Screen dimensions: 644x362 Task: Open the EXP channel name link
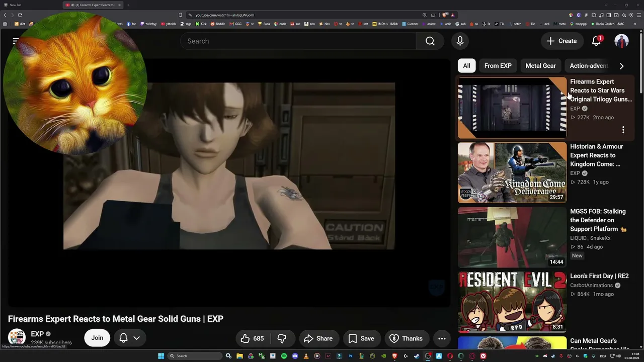coord(37,334)
